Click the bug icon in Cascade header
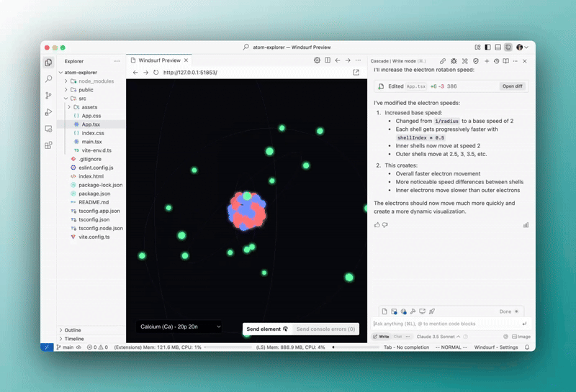The width and height of the screenshot is (576, 392). click(454, 61)
